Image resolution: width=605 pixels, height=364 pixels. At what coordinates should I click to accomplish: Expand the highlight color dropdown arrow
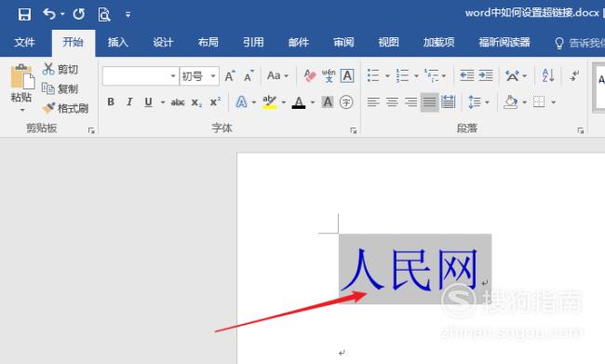(284, 102)
